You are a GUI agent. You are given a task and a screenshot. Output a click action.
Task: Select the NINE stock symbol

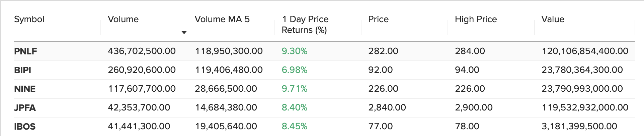tap(25, 89)
